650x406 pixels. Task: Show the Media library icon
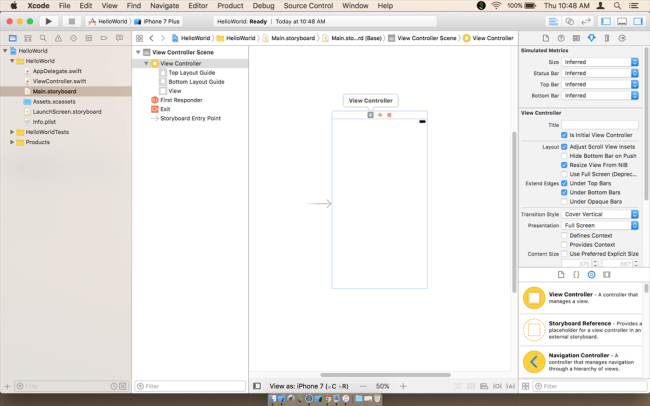(x=607, y=275)
